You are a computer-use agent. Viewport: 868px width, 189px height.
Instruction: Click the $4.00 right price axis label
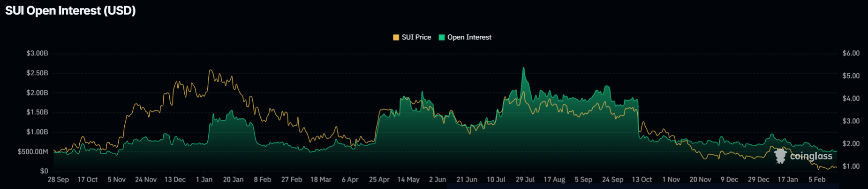click(851, 99)
